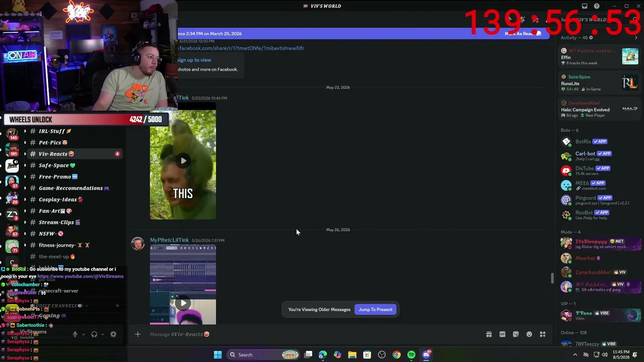Click the sign up to view link
Viewport: 644px width, 362px height.
click(x=194, y=60)
